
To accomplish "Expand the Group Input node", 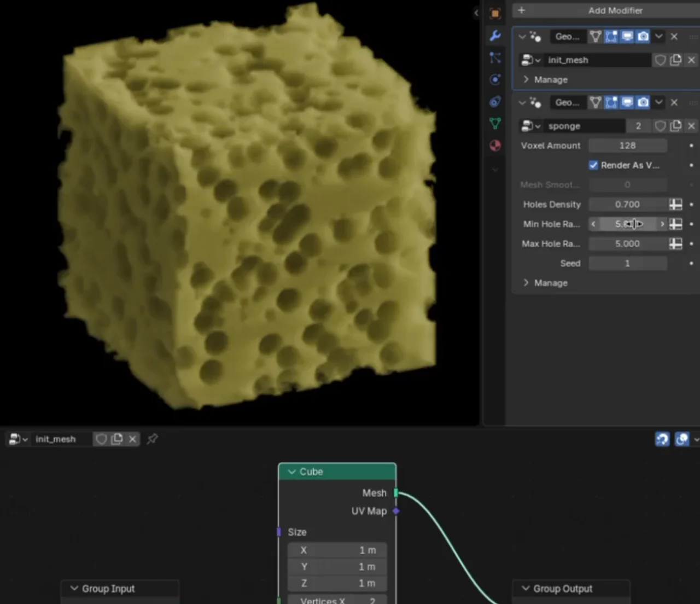I will (x=74, y=589).
